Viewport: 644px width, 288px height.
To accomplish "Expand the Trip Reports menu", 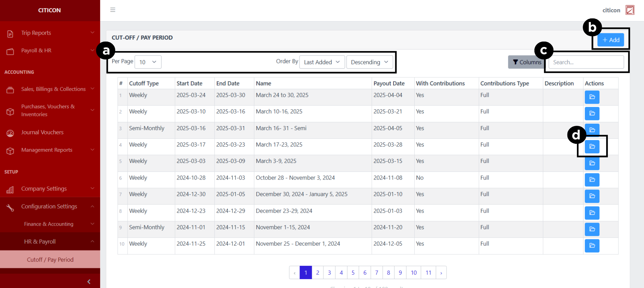I will [x=50, y=33].
